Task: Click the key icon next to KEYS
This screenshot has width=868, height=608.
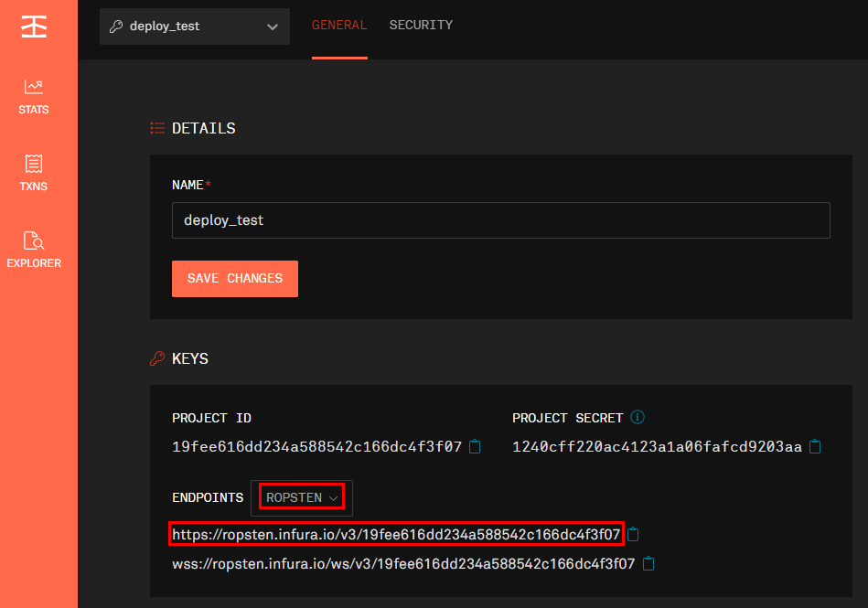Action: (x=157, y=358)
